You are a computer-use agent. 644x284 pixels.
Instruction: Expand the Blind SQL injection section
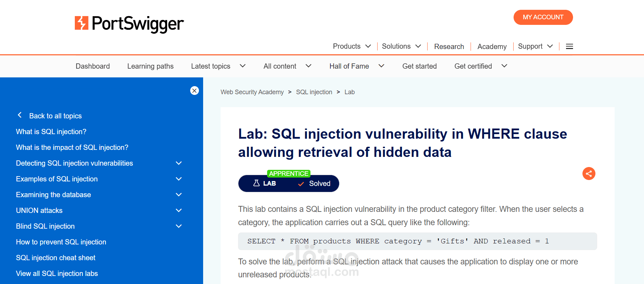coord(179,226)
